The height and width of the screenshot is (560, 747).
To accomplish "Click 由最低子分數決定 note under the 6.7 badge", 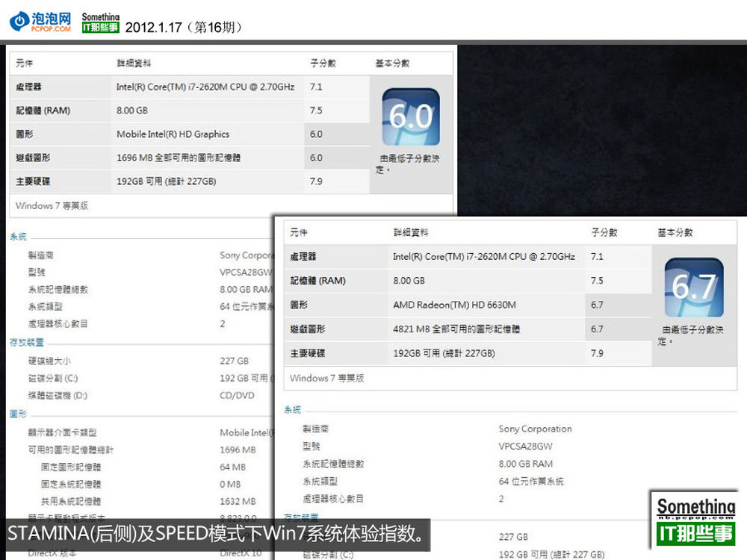I will pos(691,335).
